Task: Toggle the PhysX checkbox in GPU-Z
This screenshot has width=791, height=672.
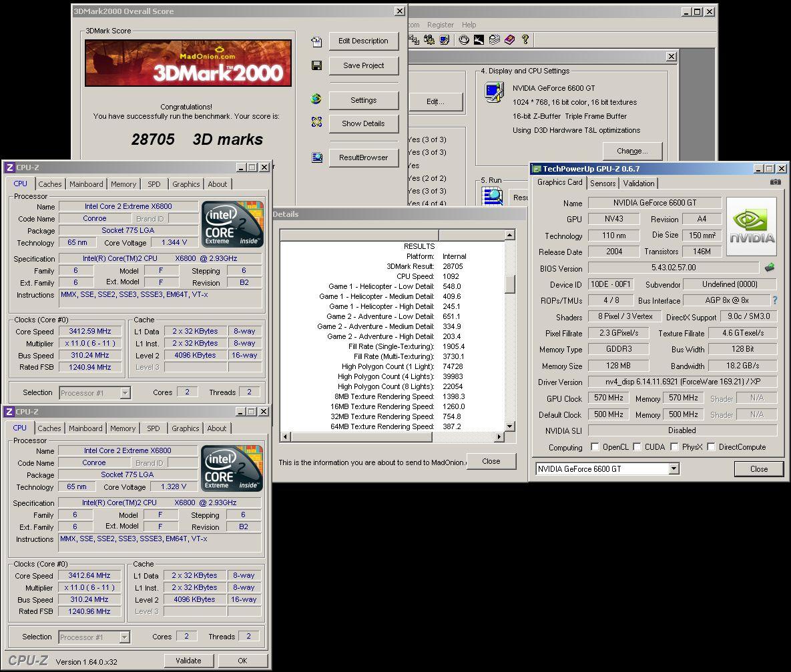Action: 674,446
